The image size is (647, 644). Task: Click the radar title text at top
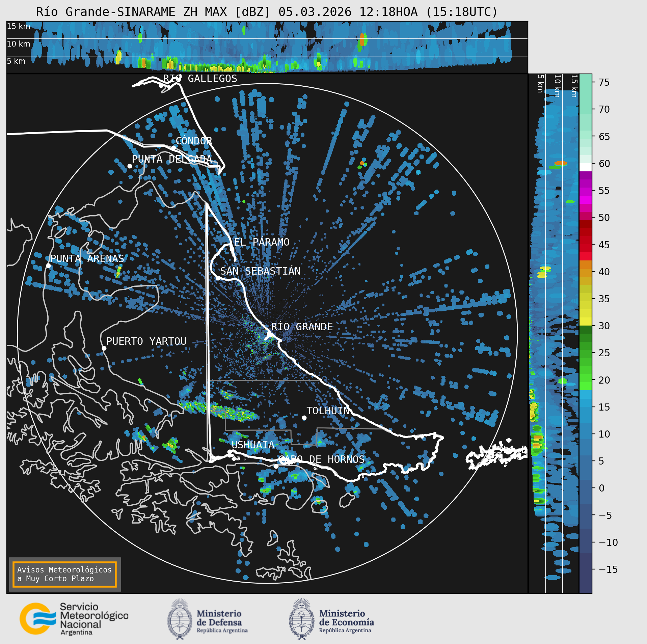[267, 12]
